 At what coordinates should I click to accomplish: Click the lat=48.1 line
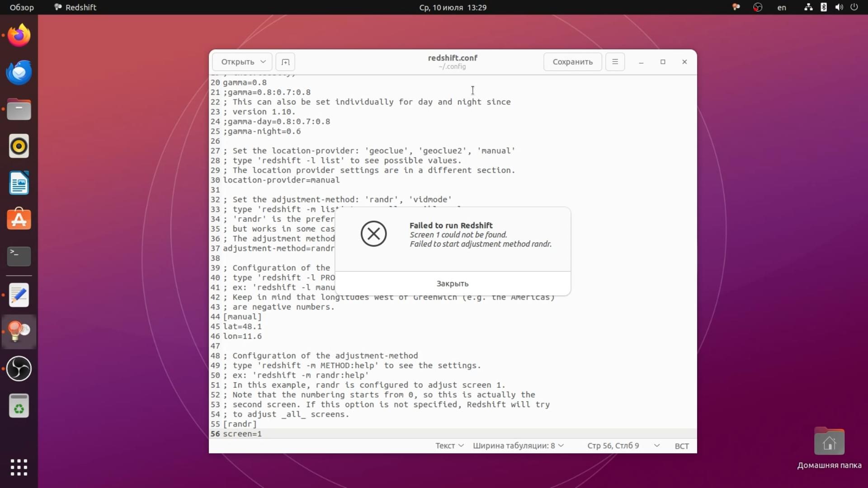[x=242, y=326]
